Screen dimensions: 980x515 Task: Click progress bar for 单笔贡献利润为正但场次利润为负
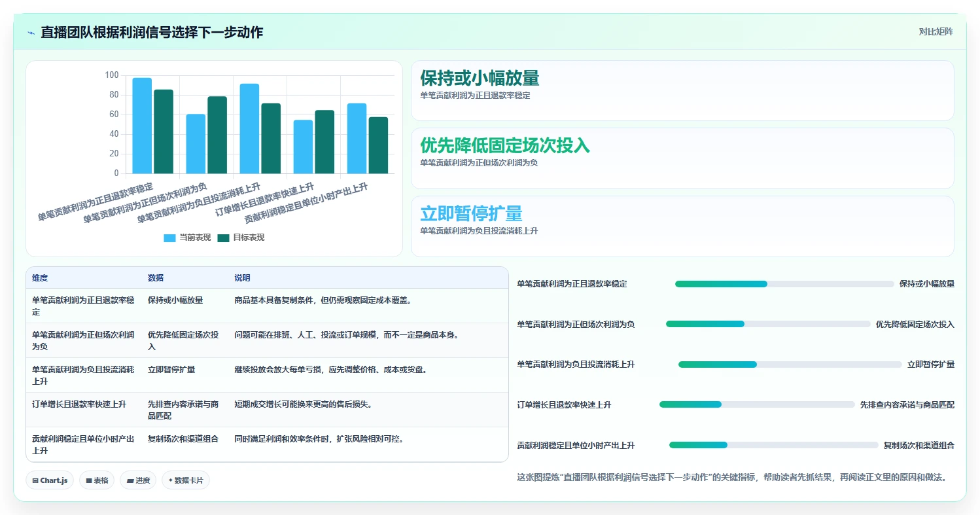[768, 324]
